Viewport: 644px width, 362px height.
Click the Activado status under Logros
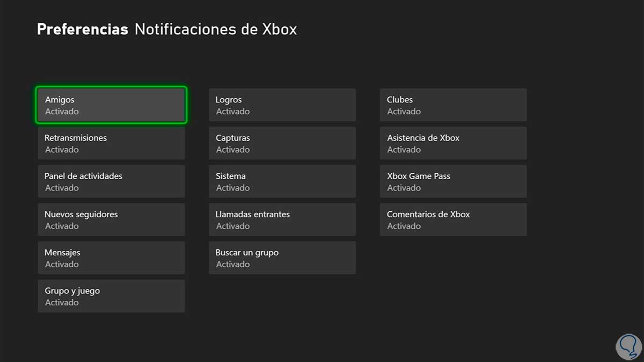233,112
